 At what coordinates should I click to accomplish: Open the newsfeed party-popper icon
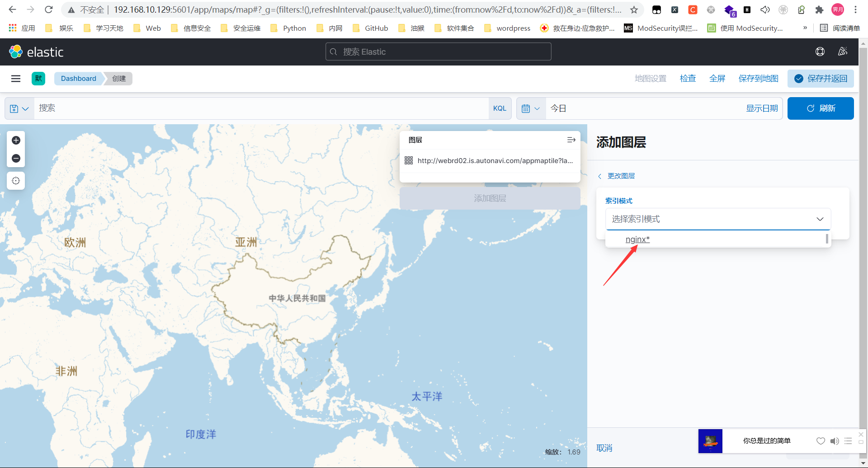coord(843,51)
